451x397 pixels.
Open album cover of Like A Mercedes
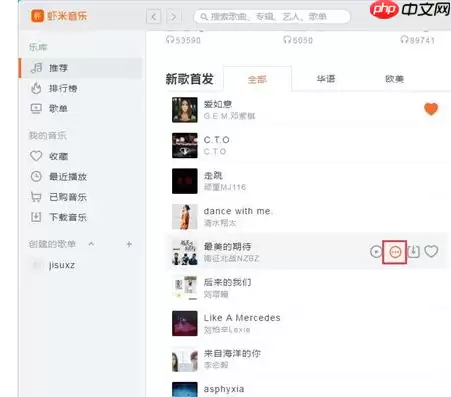pos(185,323)
